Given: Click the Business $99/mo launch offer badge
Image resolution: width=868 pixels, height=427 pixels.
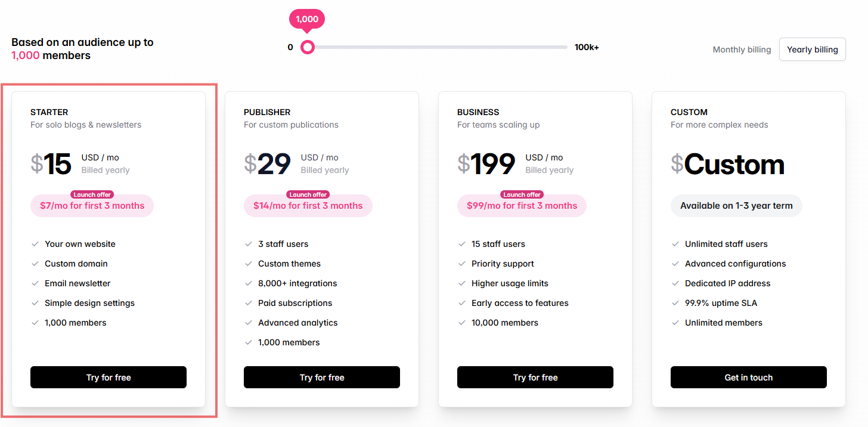Looking at the screenshot, I should point(522,206).
